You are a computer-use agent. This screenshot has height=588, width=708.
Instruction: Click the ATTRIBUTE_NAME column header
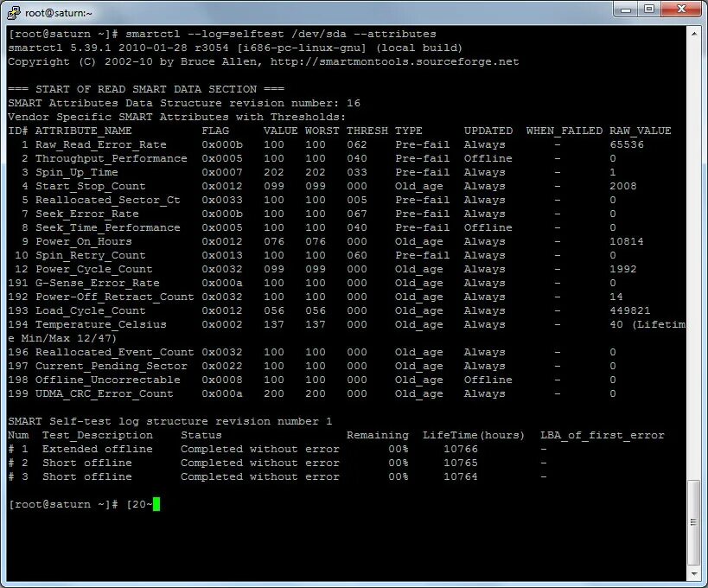click(84, 131)
